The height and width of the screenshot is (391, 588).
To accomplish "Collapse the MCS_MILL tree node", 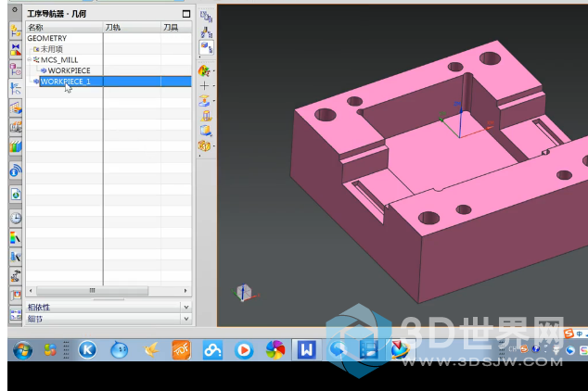I will 30,59.
